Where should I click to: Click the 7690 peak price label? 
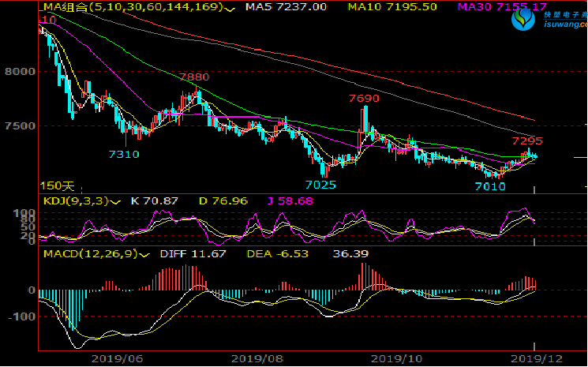point(364,99)
